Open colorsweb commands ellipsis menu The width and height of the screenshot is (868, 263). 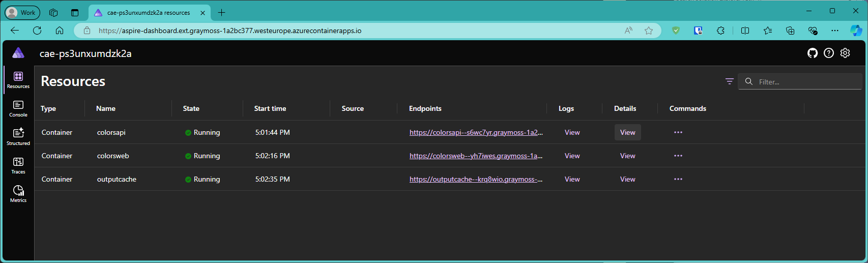point(678,156)
